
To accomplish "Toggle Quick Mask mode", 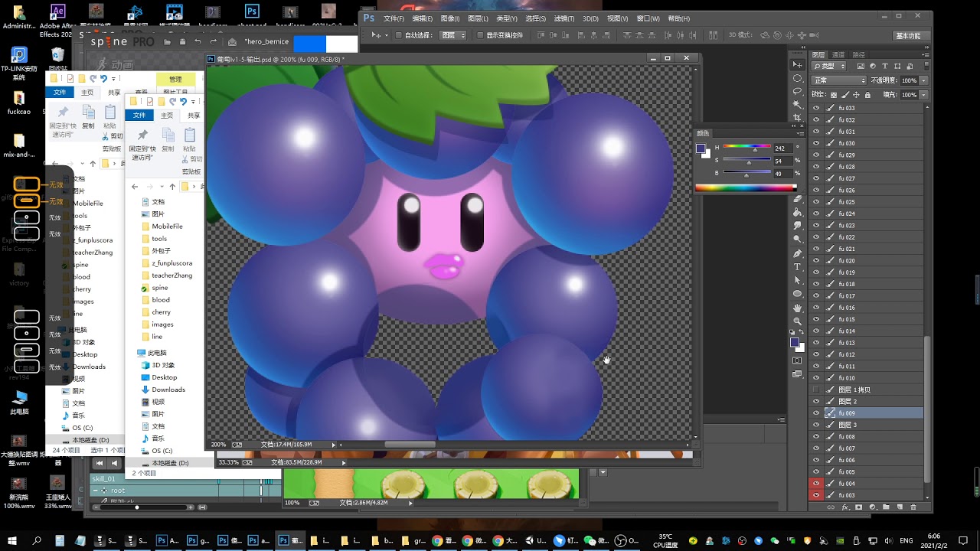I will (797, 360).
